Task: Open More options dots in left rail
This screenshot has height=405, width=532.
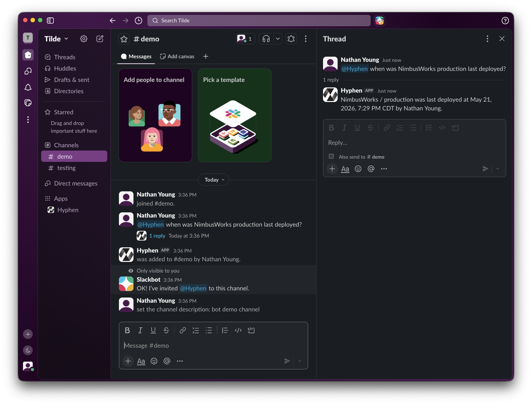Action: (28, 119)
